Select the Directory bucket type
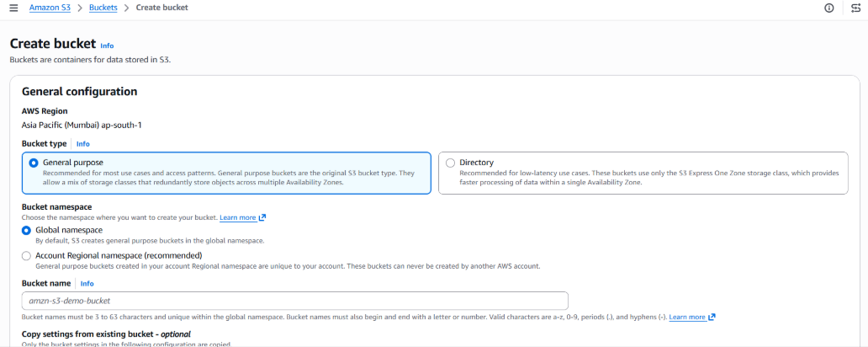The width and height of the screenshot is (868, 347). click(450, 163)
